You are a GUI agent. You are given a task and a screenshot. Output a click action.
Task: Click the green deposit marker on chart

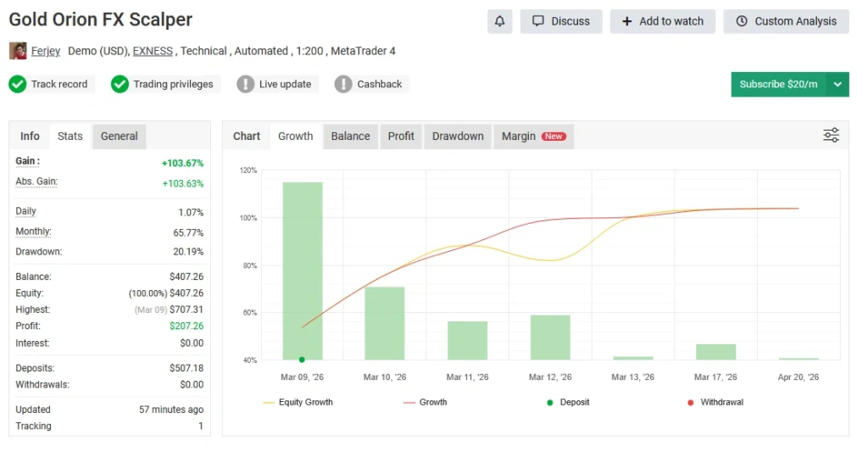[x=302, y=360]
